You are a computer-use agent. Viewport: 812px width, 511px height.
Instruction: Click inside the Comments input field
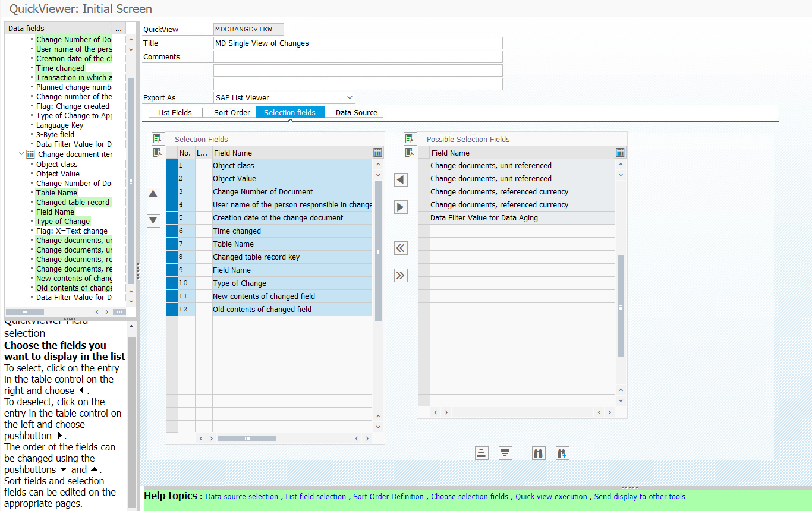tap(357, 56)
